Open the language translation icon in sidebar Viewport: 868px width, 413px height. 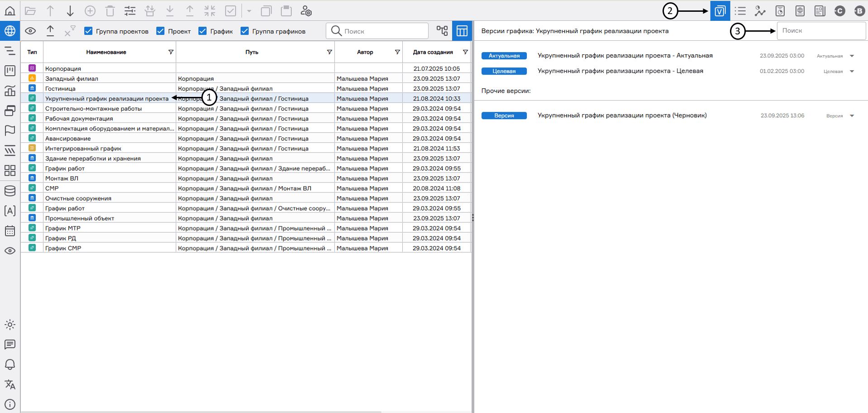10,384
